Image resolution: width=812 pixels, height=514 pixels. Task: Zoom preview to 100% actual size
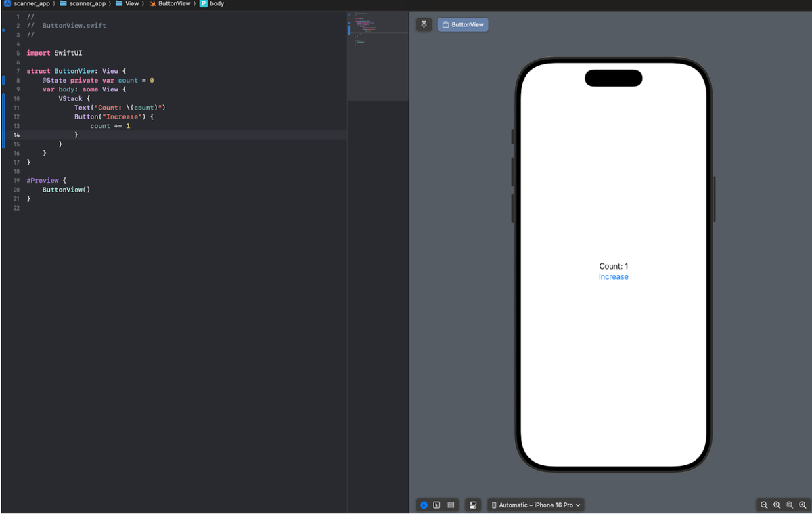pos(777,505)
